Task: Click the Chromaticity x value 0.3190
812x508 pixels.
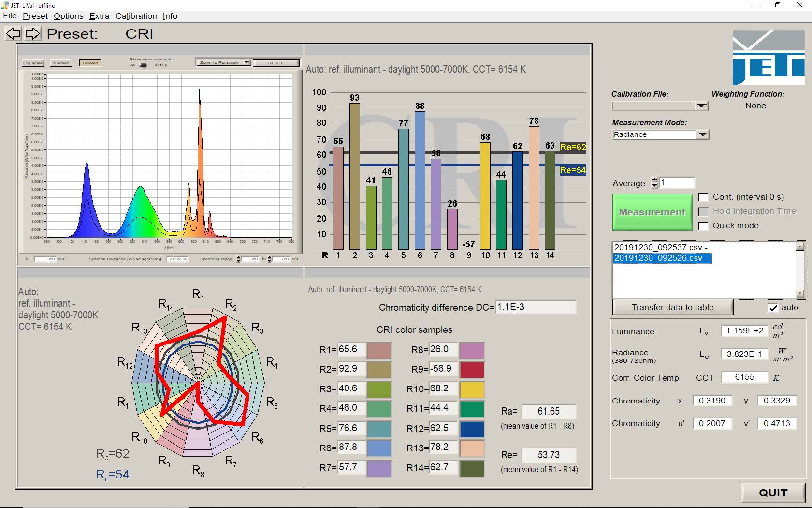Action: tap(712, 401)
